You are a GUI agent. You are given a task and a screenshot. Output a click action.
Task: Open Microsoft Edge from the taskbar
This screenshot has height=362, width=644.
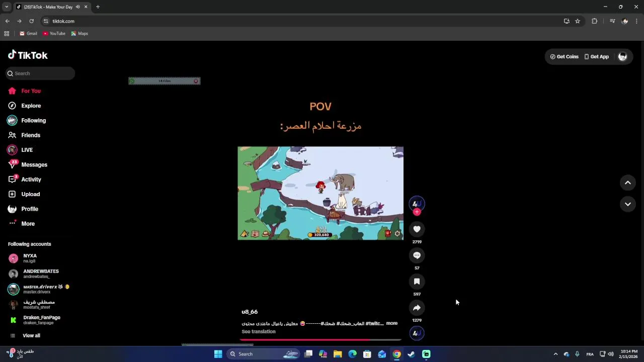352,354
